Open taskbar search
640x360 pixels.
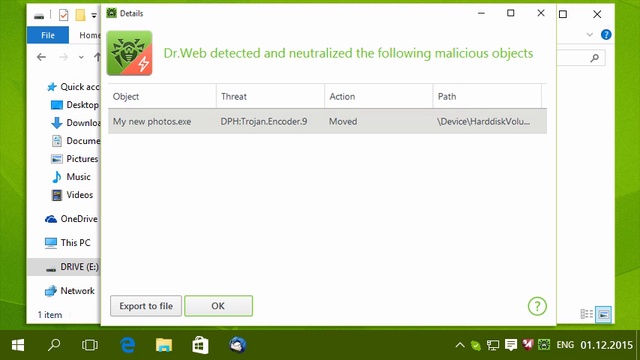pyautogui.click(x=54, y=345)
